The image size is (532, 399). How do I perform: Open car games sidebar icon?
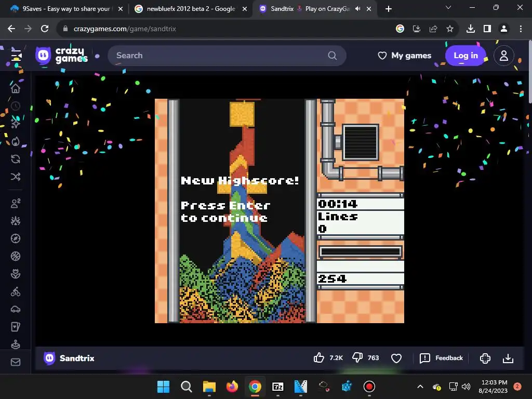[x=16, y=309]
